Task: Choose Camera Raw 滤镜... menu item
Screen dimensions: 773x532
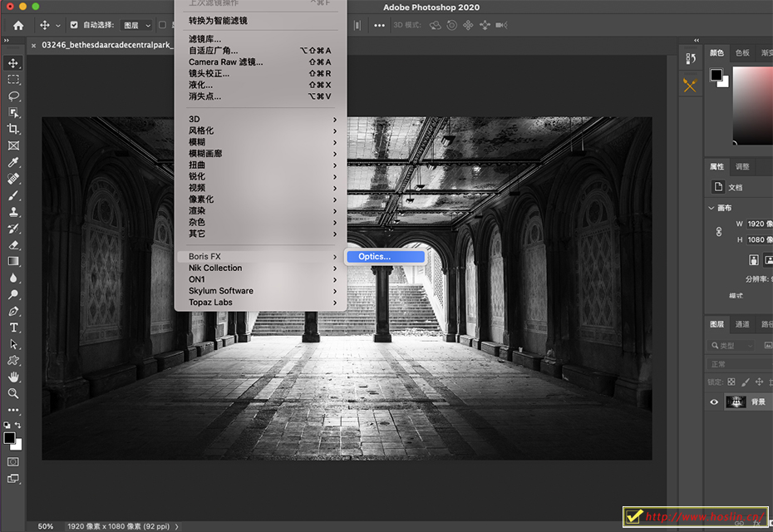Action: pyautogui.click(x=262, y=62)
